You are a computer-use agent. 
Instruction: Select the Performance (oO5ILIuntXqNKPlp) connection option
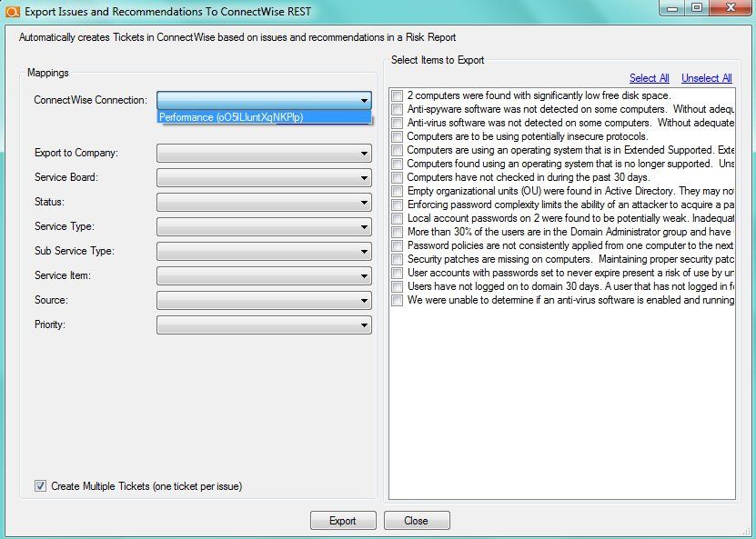264,117
